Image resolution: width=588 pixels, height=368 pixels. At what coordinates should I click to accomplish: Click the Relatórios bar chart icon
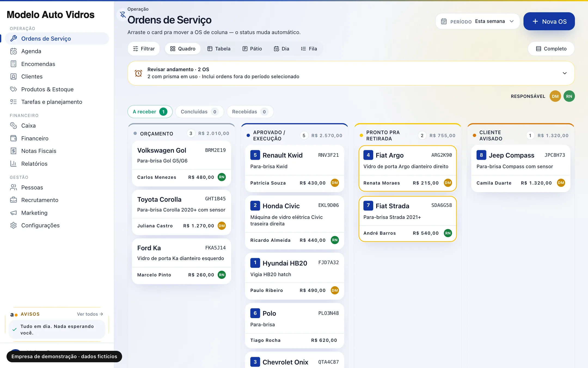coord(13,164)
